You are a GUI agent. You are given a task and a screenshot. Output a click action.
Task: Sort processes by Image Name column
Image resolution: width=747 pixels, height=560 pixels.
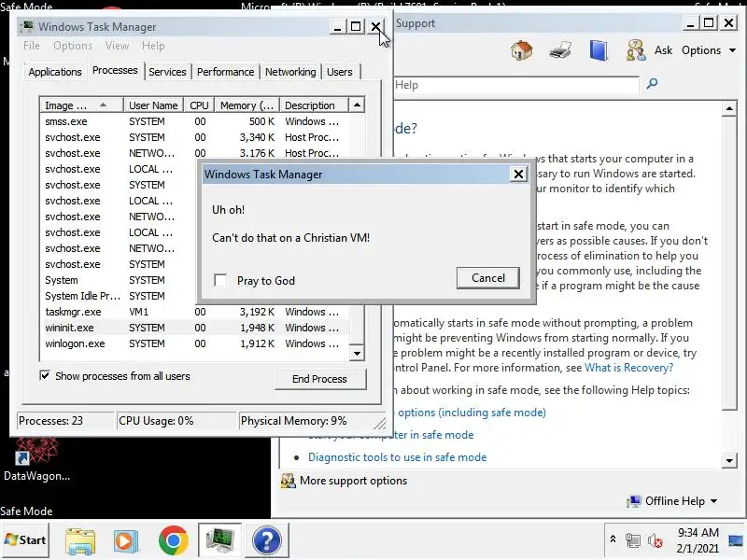pos(81,105)
